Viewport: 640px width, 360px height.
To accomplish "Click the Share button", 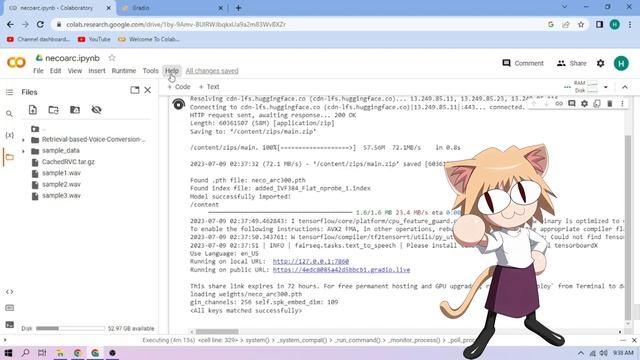I will [x=571, y=63].
